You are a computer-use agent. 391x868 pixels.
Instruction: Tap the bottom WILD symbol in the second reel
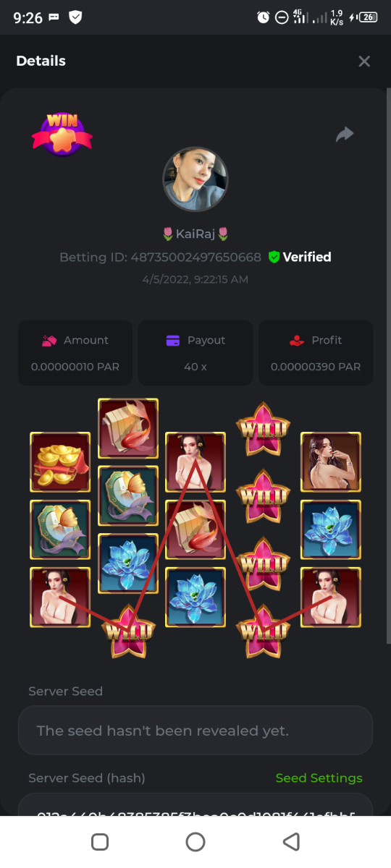[128, 631]
